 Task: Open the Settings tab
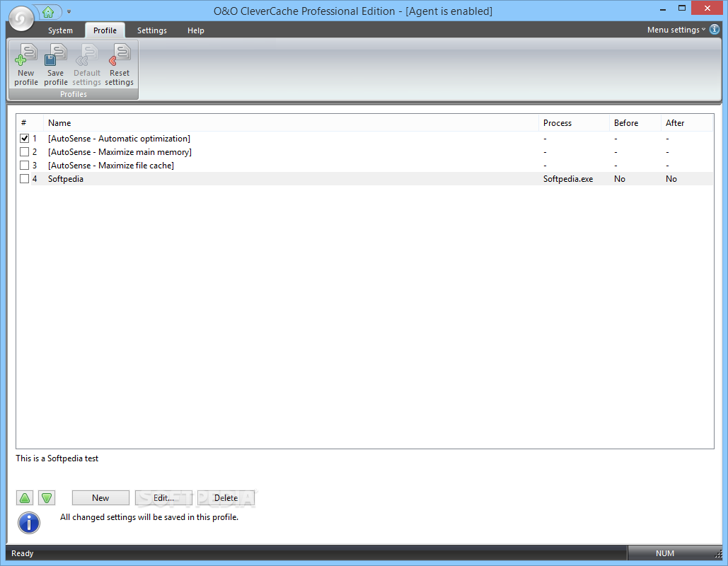pyautogui.click(x=152, y=30)
